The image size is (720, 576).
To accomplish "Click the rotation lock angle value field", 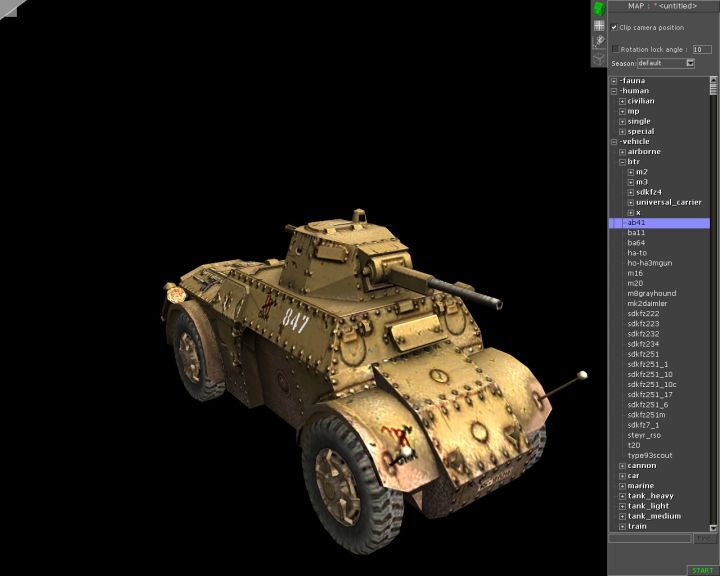I will click(701, 48).
